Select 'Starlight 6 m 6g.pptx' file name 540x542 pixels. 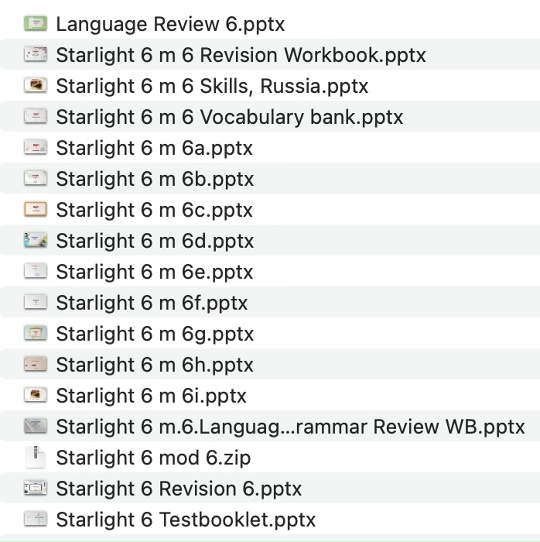(x=155, y=334)
